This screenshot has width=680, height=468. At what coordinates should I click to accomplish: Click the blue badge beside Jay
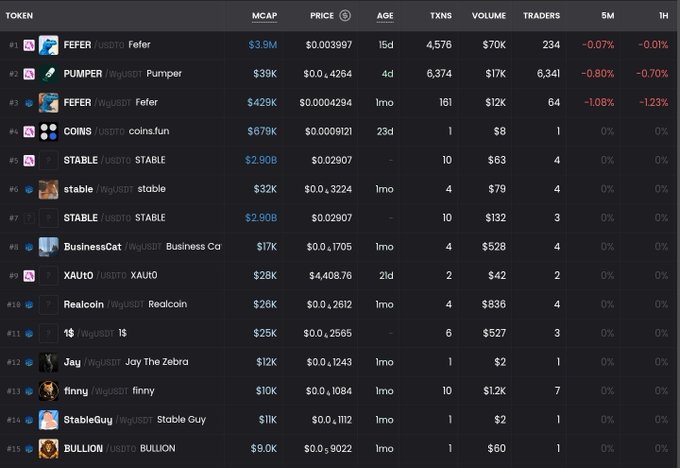(29, 363)
